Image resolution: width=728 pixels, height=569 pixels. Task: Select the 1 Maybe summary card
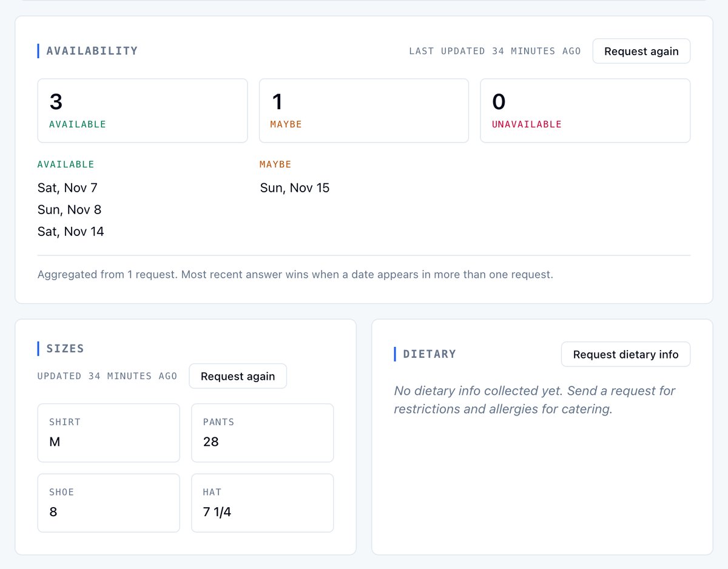pyautogui.click(x=364, y=110)
